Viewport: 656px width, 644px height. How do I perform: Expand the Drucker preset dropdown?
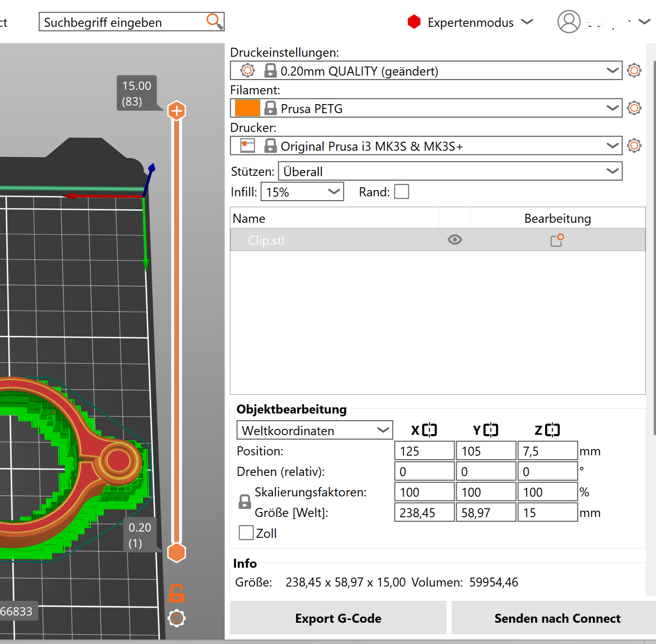pyautogui.click(x=612, y=146)
